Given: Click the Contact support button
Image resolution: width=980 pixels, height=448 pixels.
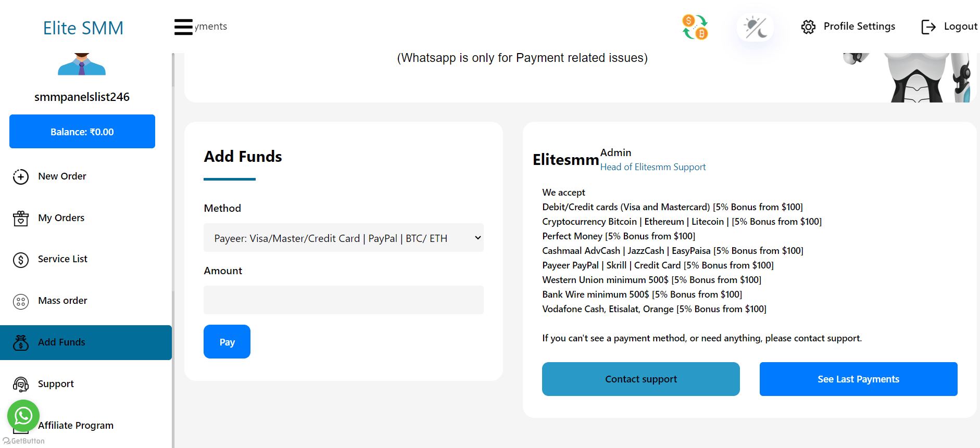Looking at the screenshot, I should [x=640, y=379].
